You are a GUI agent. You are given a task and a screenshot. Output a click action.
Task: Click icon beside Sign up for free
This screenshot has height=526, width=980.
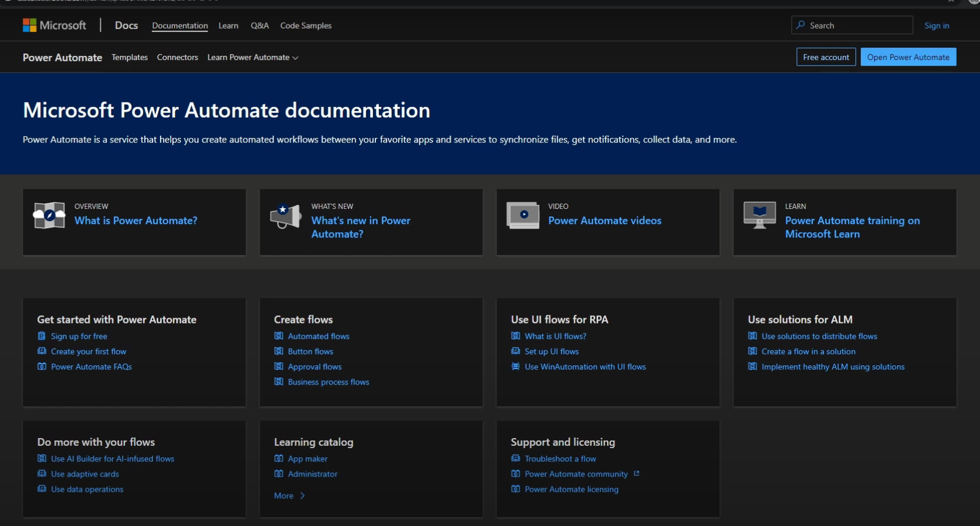42,336
